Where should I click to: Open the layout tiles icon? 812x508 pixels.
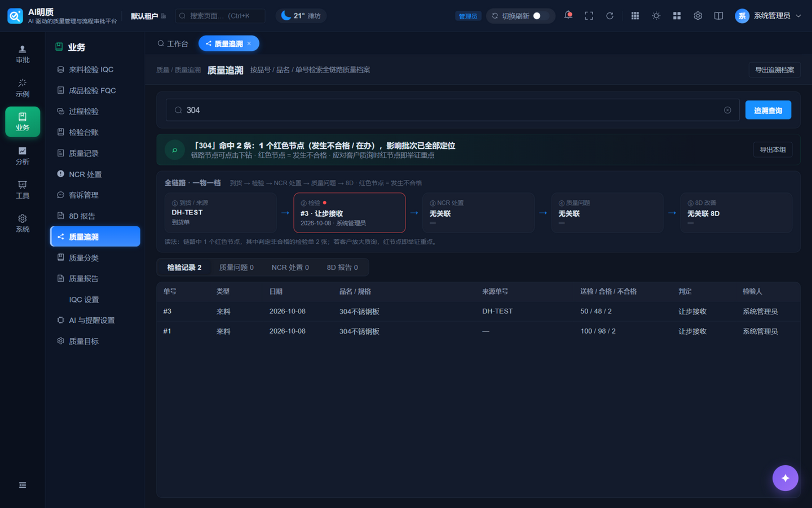point(677,16)
